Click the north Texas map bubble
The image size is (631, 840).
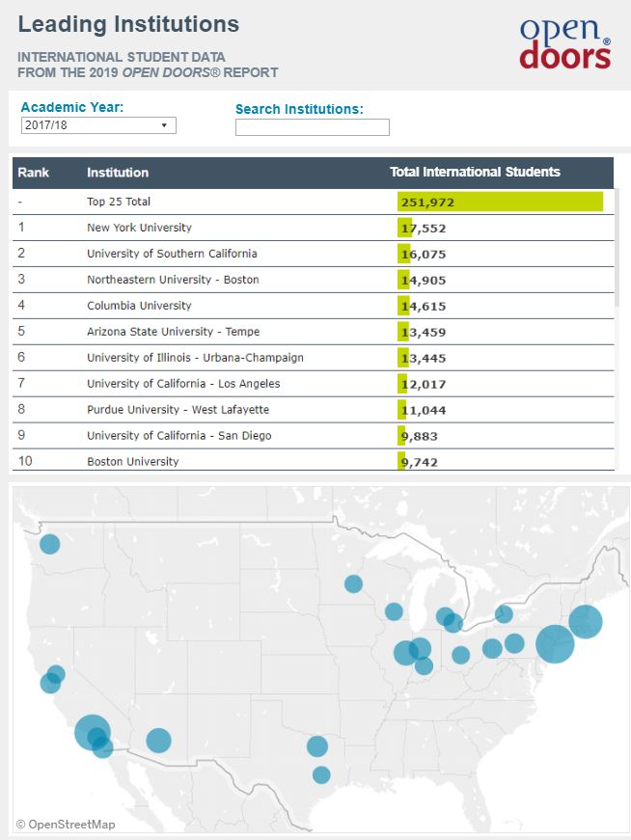point(317,746)
